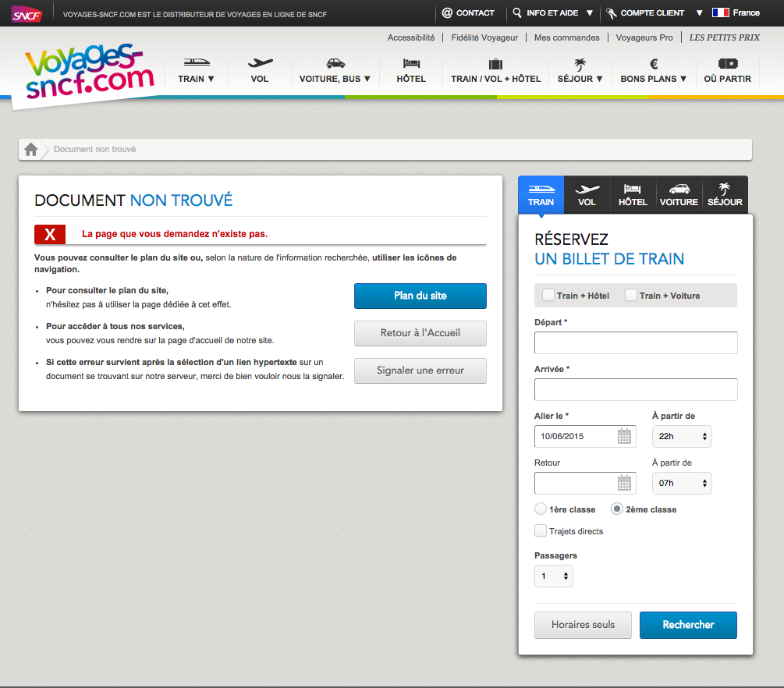This screenshot has height=688, width=784.
Task: Switch to the TRAIN booking tab
Action: pos(541,195)
